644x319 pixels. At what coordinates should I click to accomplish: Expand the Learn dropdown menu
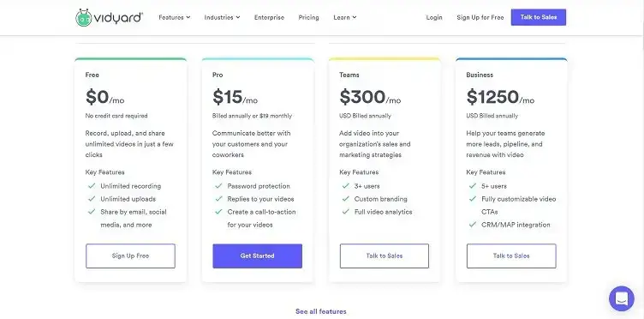click(x=345, y=17)
